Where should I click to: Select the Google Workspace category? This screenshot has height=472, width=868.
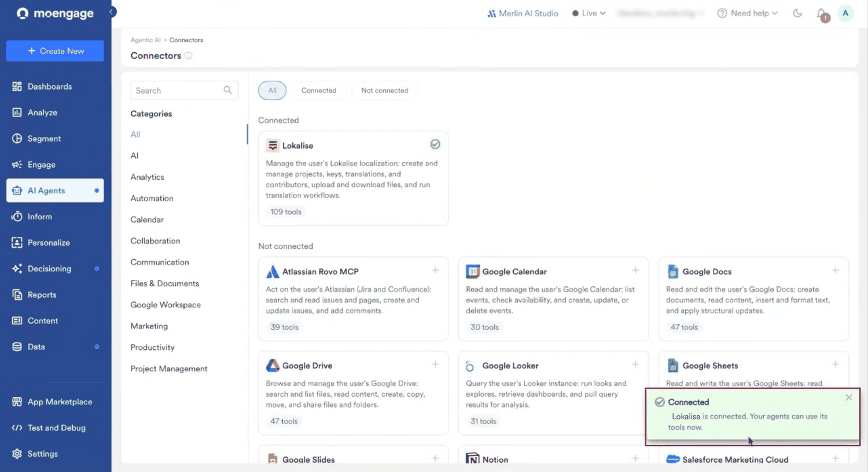click(165, 305)
